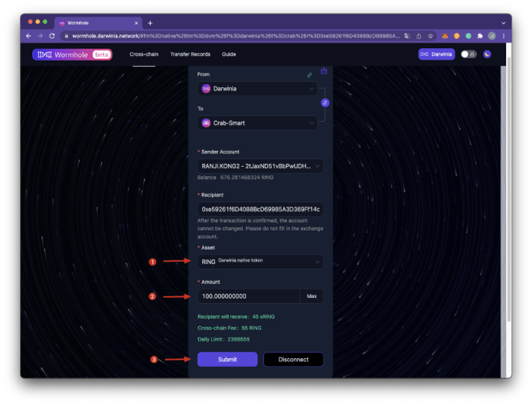Click the Max amount button
Screen dimensions: 532x405
click(312, 296)
